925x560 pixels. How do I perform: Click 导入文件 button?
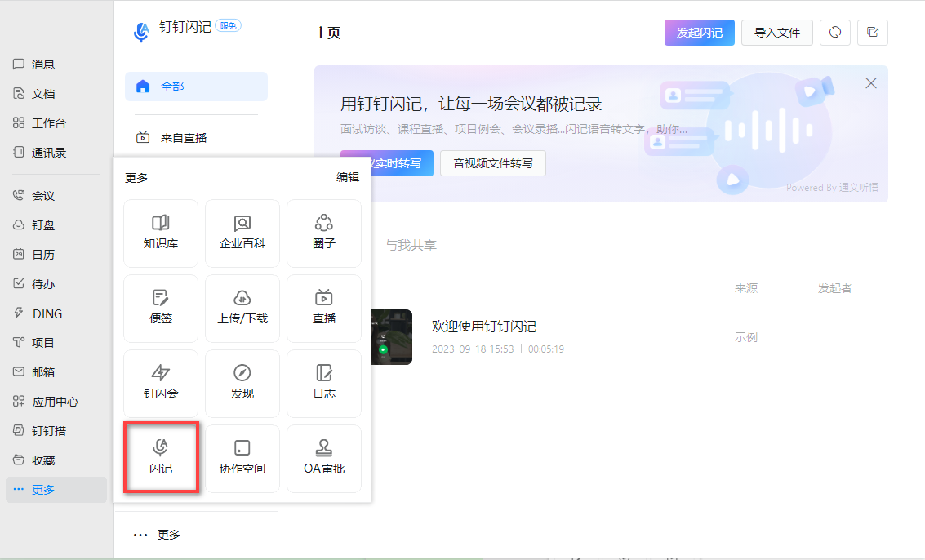click(777, 33)
